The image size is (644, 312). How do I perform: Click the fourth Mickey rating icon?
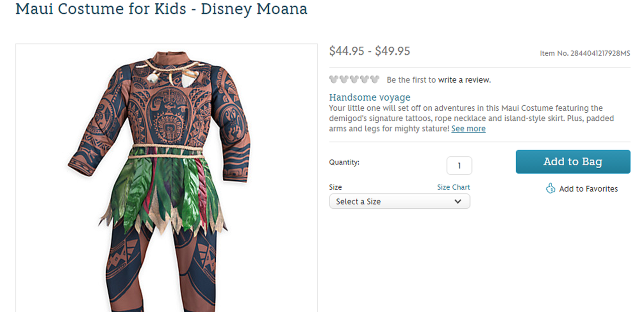tap(364, 80)
